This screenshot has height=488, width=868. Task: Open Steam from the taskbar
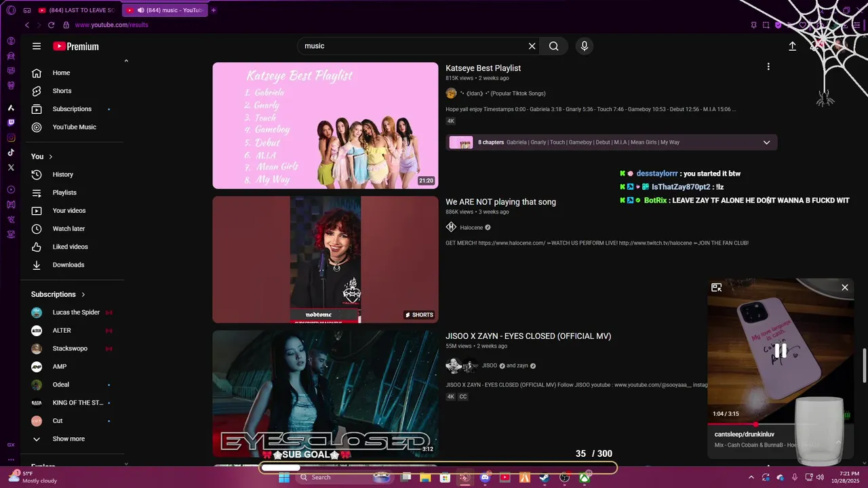click(x=544, y=477)
